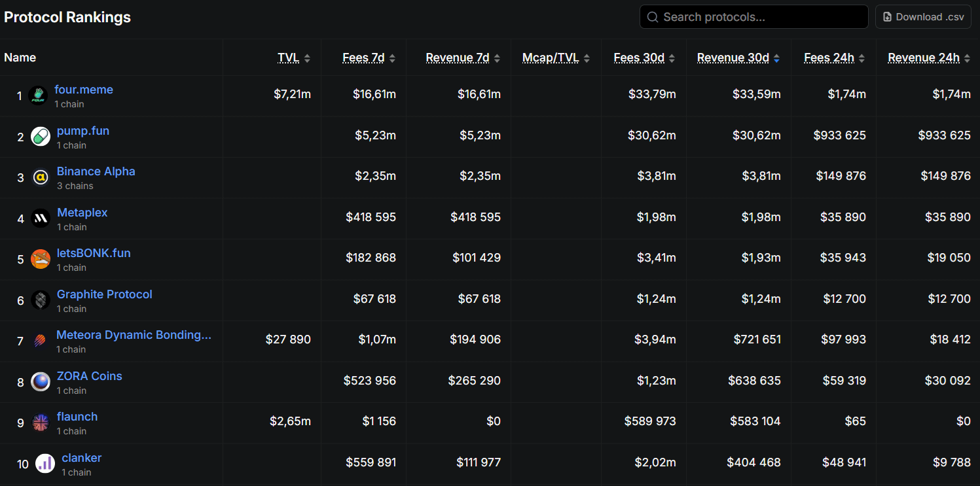This screenshot has width=980, height=486.
Task: Click the letsBONK.fun logo icon
Action: click(41, 259)
